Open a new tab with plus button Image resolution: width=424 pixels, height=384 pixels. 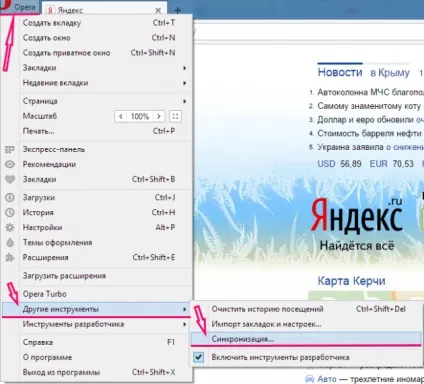[177, 10]
